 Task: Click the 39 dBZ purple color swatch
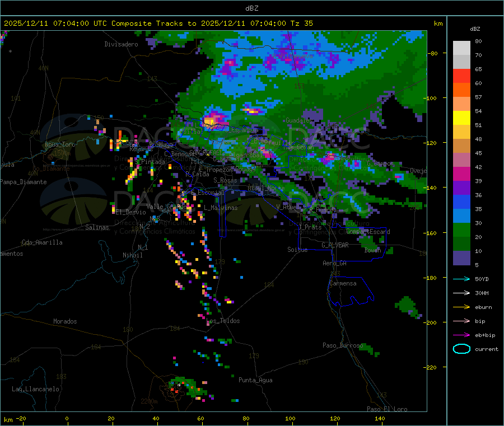pos(461,188)
